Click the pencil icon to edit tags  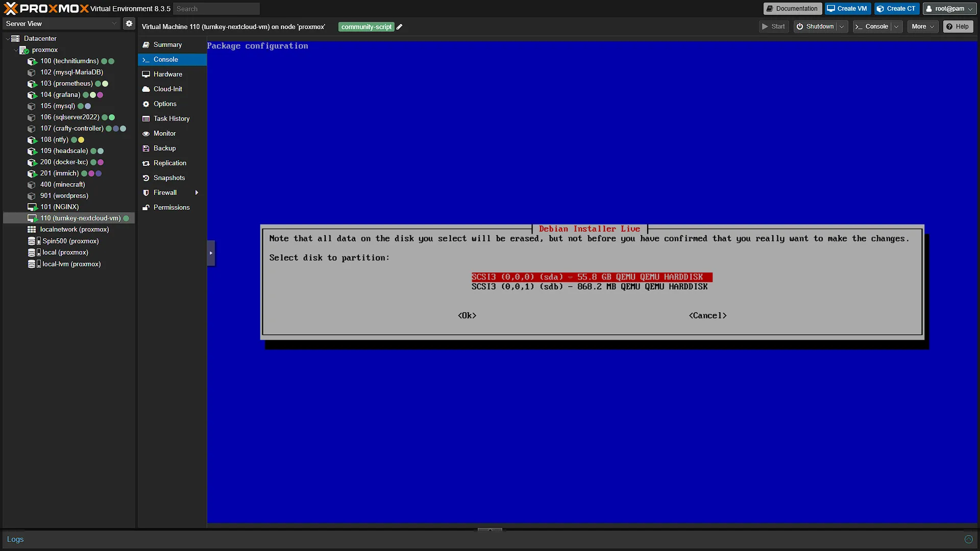[400, 27]
